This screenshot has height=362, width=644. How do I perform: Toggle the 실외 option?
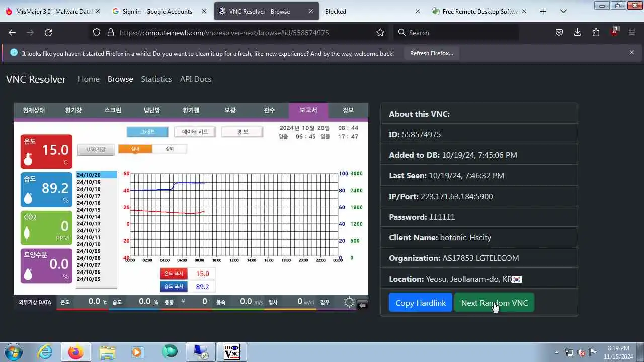click(x=170, y=149)
